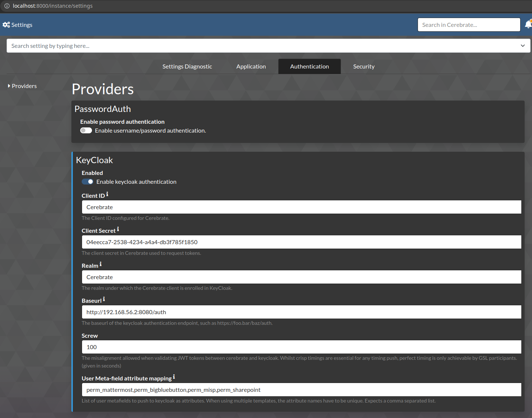Click the Client Secret info icon

point(118,229)
